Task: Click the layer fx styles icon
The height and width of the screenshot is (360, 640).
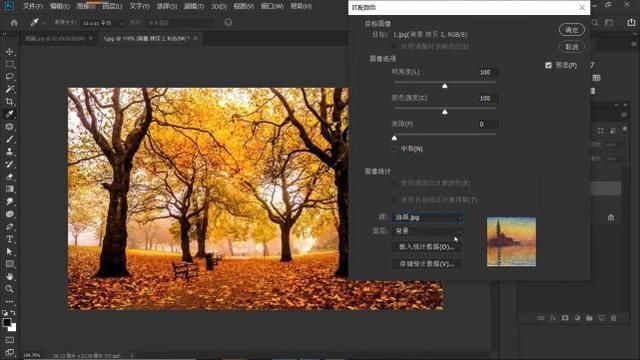Action: click(553, 318)
